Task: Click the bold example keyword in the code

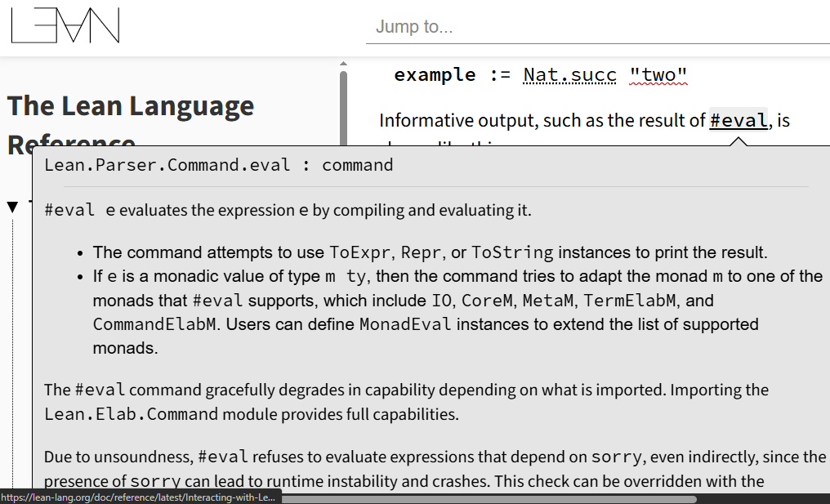Action: tap(435, 75)
